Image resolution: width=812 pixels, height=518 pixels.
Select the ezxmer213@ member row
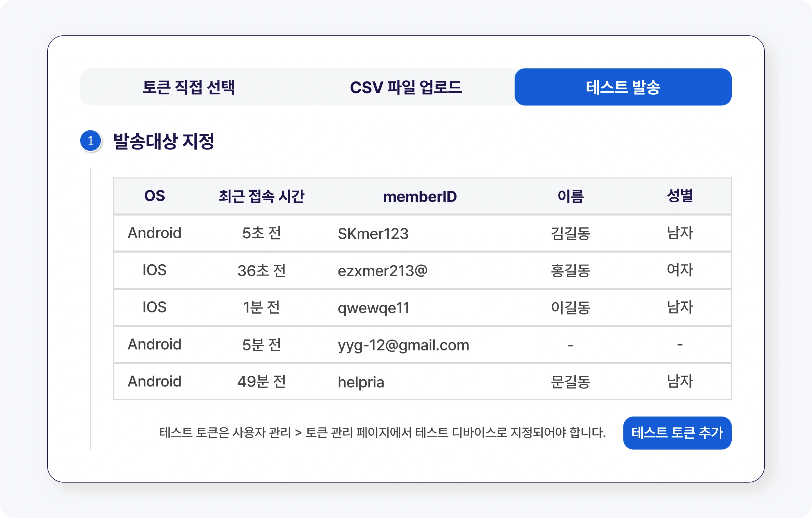[423, 271]
